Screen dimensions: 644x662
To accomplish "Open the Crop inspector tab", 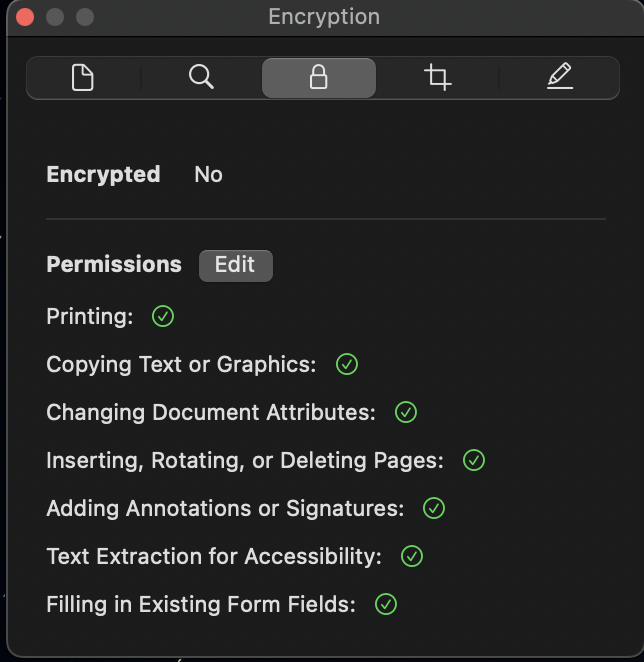I will pos(437,77).
